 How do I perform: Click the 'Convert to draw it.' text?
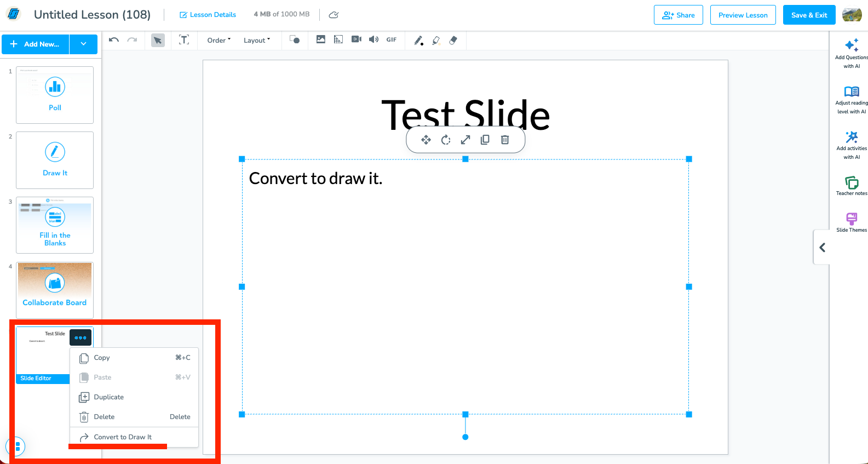(x=315, y=179)
